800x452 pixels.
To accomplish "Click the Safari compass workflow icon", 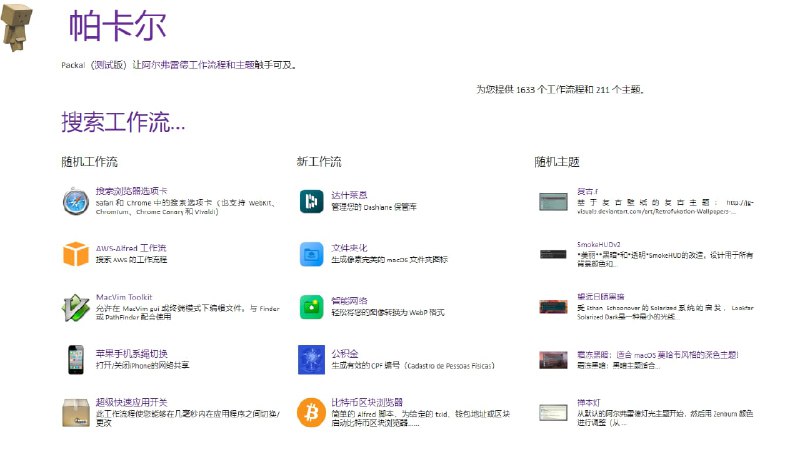I will pyautogui.click(x=76, y=201).
